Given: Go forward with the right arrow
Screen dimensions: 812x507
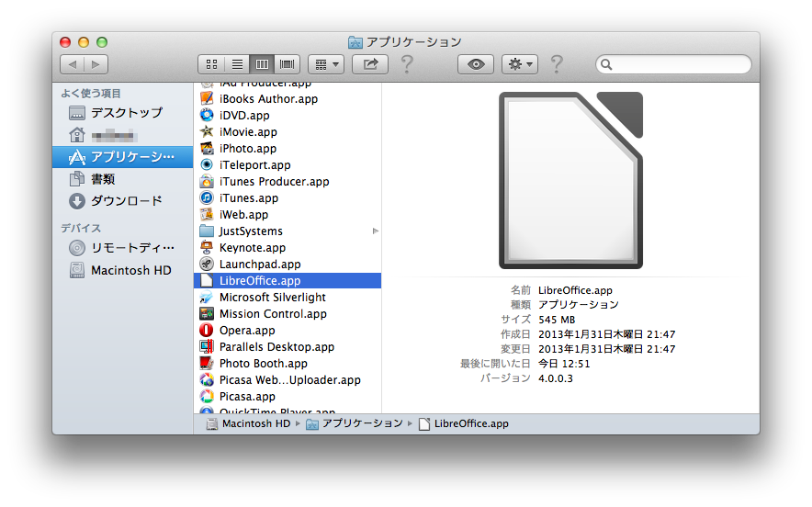Looking at the screenshot, I should [x=96, y=64].
